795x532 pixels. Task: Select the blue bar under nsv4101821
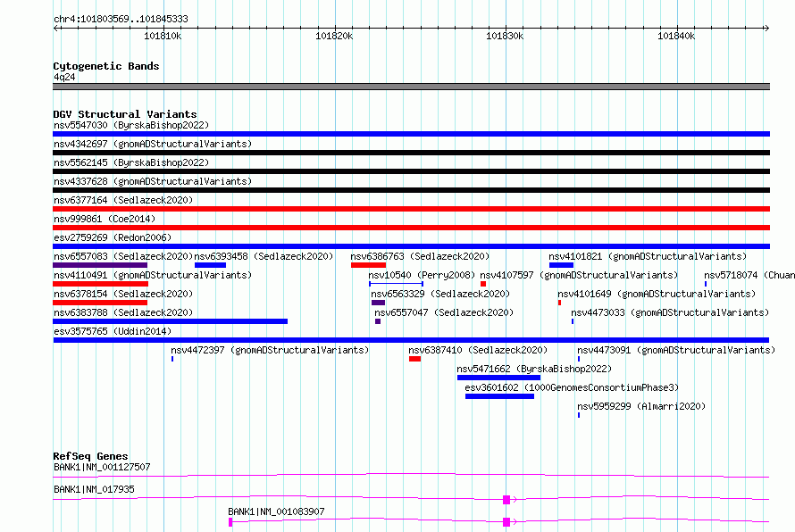tap(561, 265)
